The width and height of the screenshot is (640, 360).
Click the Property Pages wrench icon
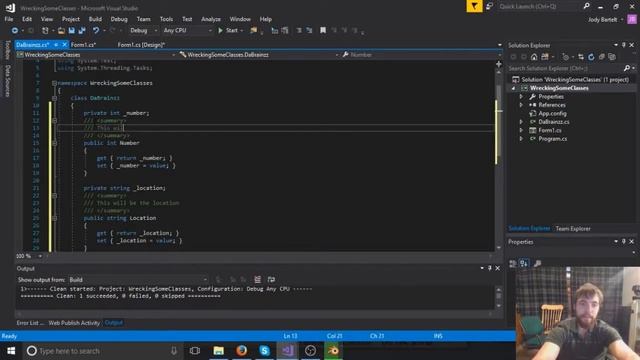pos(538,263)
